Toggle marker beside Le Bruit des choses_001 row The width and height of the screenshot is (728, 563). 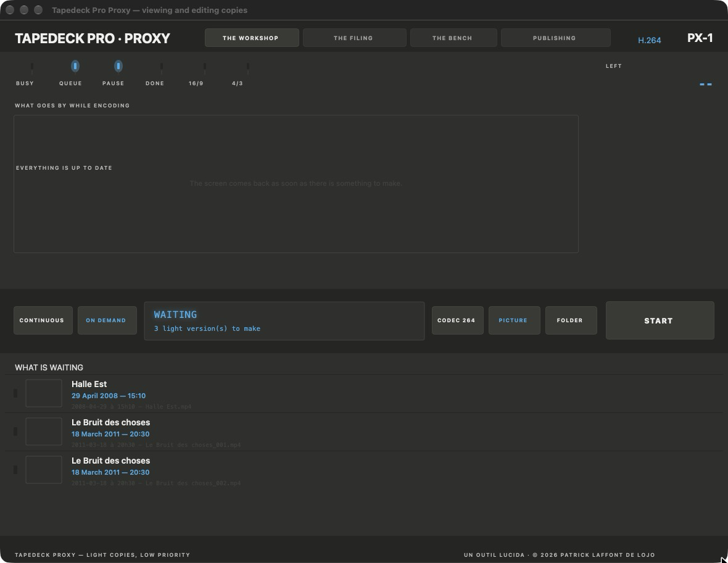tap(15, 431)
